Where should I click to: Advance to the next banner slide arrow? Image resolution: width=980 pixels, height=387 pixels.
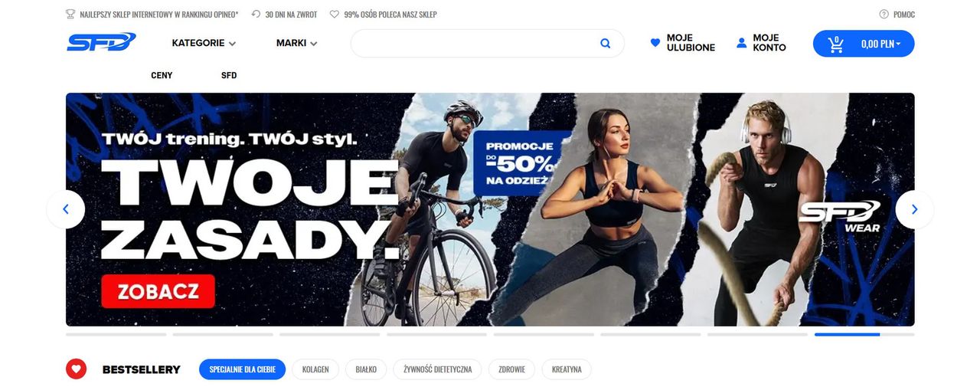tap(914, 209)
